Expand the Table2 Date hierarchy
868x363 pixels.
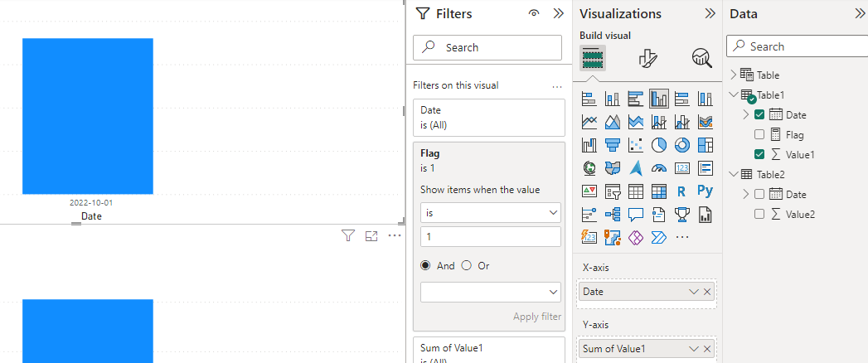[745, 194]
